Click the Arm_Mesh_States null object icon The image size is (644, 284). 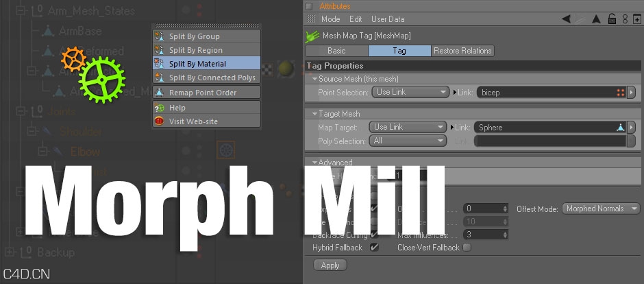(x=38, y=10)
